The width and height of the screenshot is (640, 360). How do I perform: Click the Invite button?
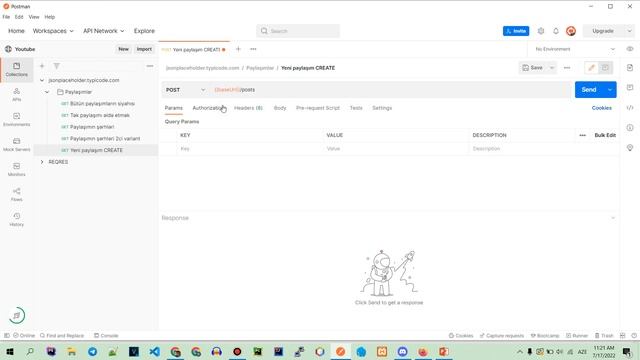(516, 31)
